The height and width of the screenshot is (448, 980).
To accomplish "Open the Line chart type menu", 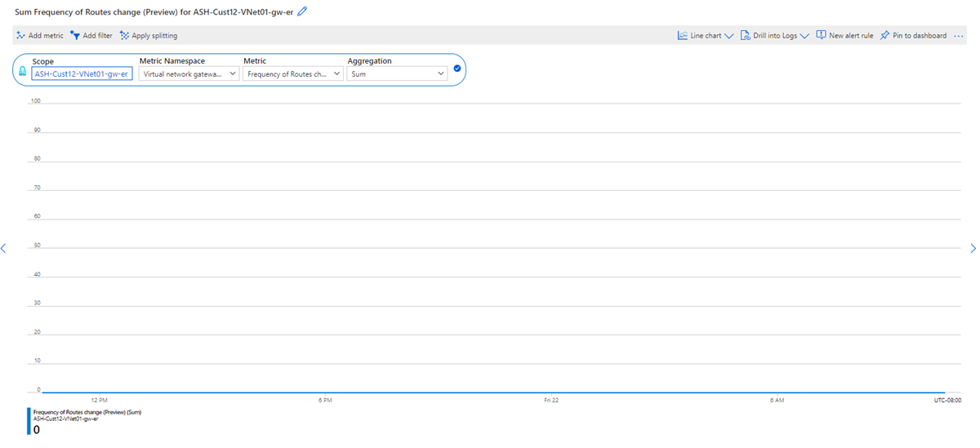I will tap(705, 36).
